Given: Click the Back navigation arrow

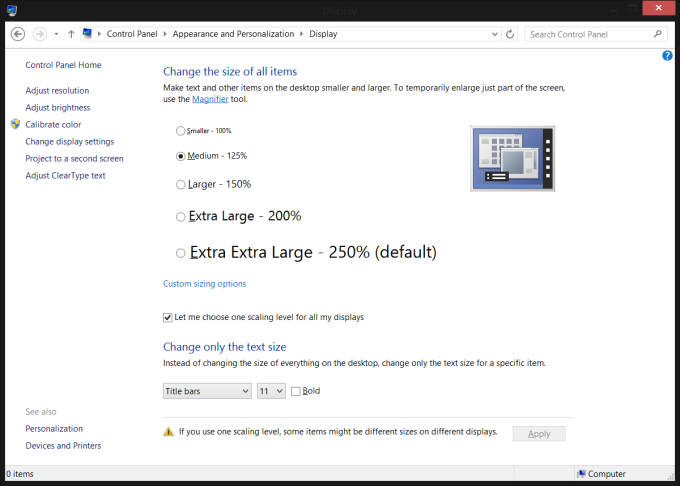Looking at the screenshot, I should pos(18,34).
